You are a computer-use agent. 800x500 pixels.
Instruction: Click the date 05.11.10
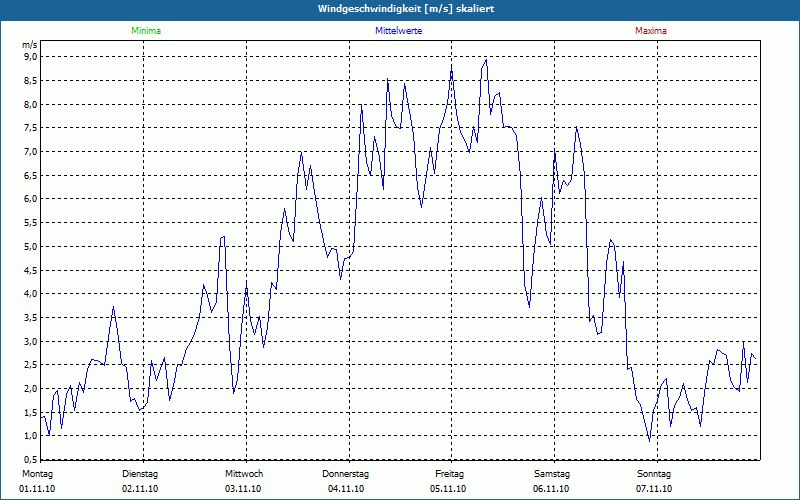448,489
